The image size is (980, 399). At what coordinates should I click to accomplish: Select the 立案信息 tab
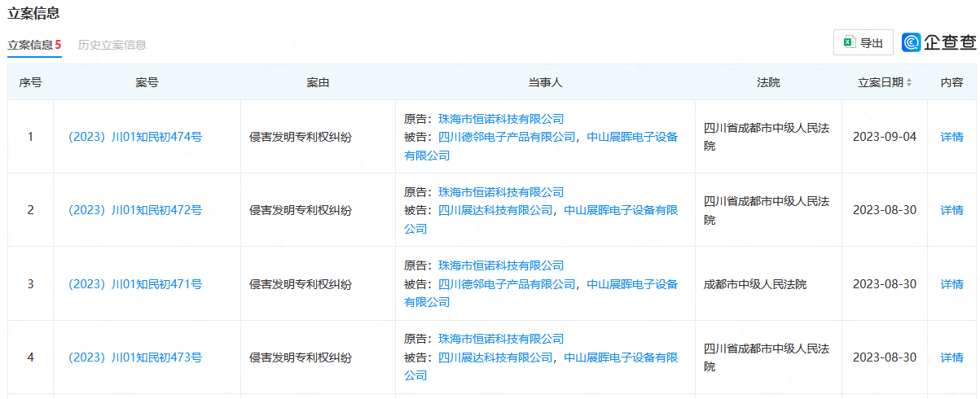[34, 45]
